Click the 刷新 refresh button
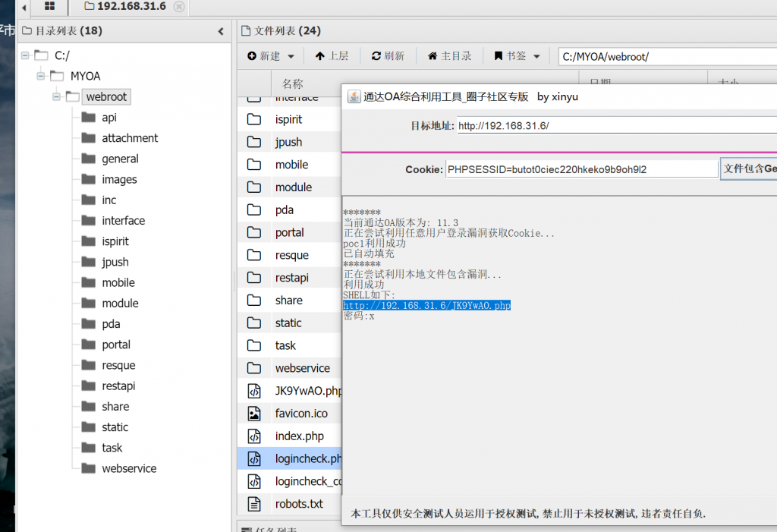Image resolution: width=777 pixels, height=532 pixels. click(x=388, y=56)
